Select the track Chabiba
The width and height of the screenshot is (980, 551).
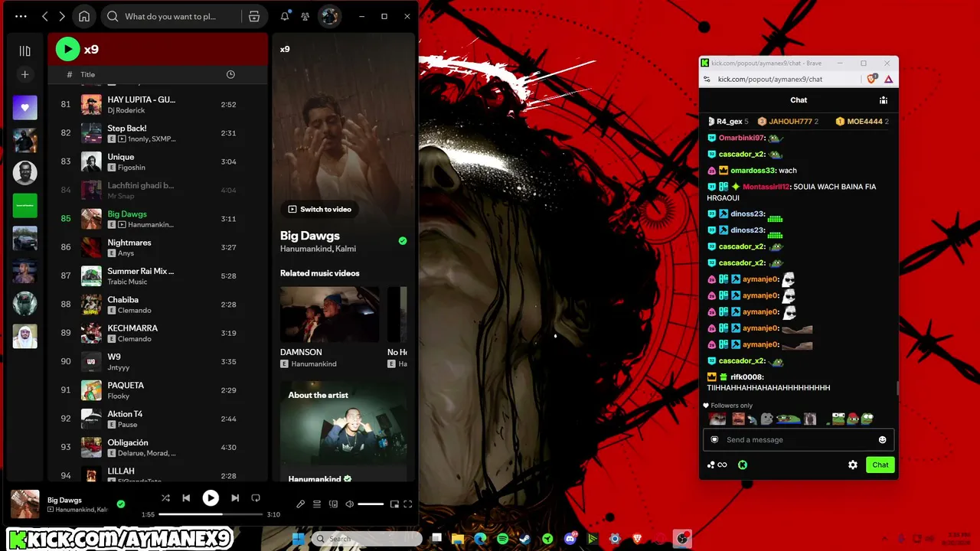[158, 305]
